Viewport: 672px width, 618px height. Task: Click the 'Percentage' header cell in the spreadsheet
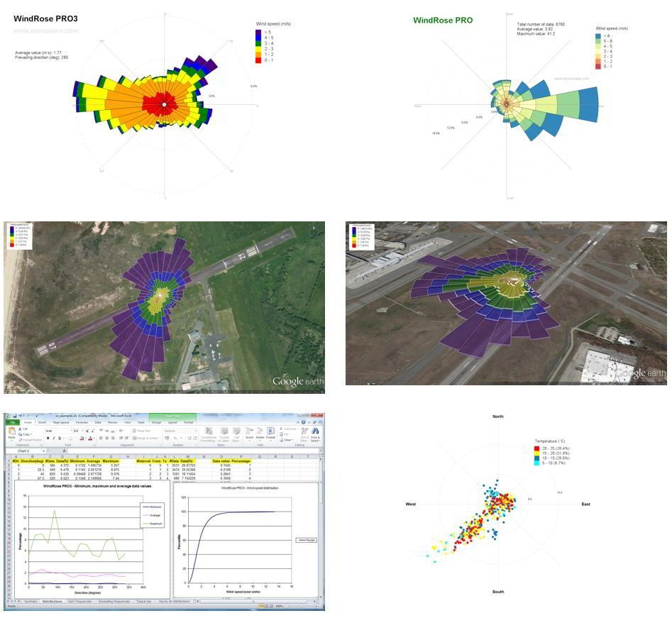tap(241, 461)
